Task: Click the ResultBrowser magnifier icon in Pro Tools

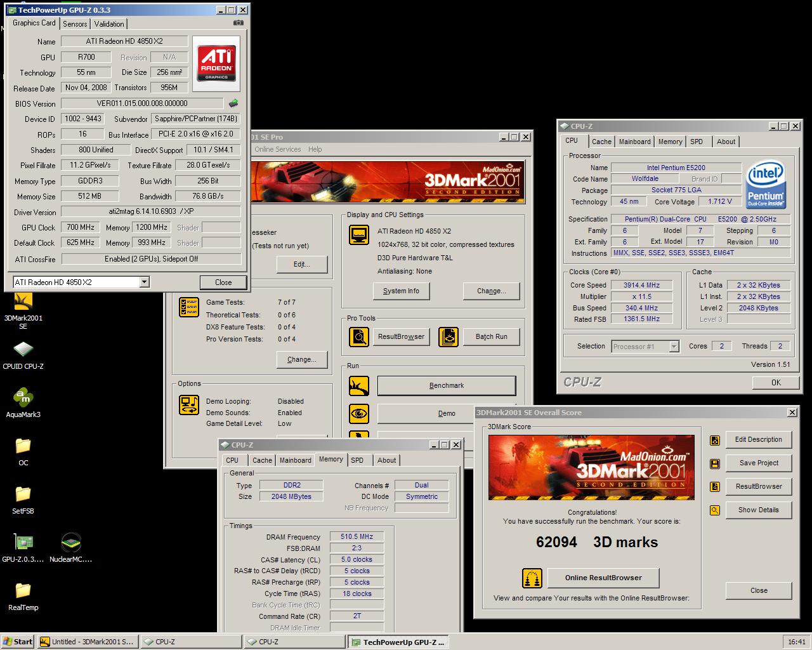Action: coord(359,336)
